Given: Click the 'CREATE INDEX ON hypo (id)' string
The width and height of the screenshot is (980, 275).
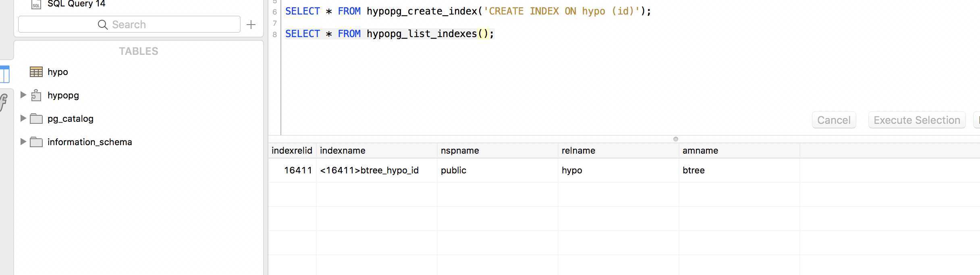Looking at the screenshot, I should pyautogui.click(x=562, y=11).
